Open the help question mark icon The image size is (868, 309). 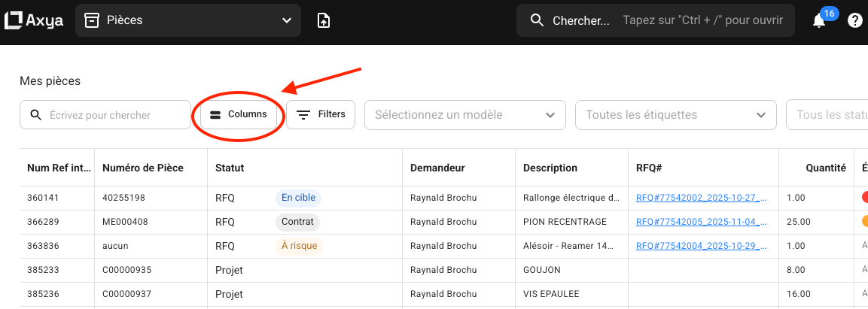coord(854,21)
